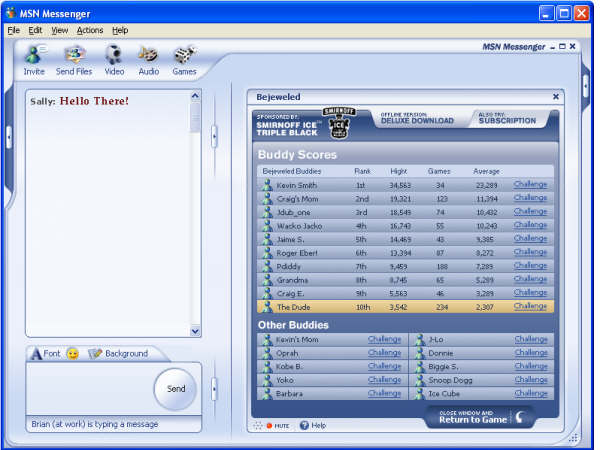
Task: Click the buddy icon next to The Dude
Action: click(267, 307)
